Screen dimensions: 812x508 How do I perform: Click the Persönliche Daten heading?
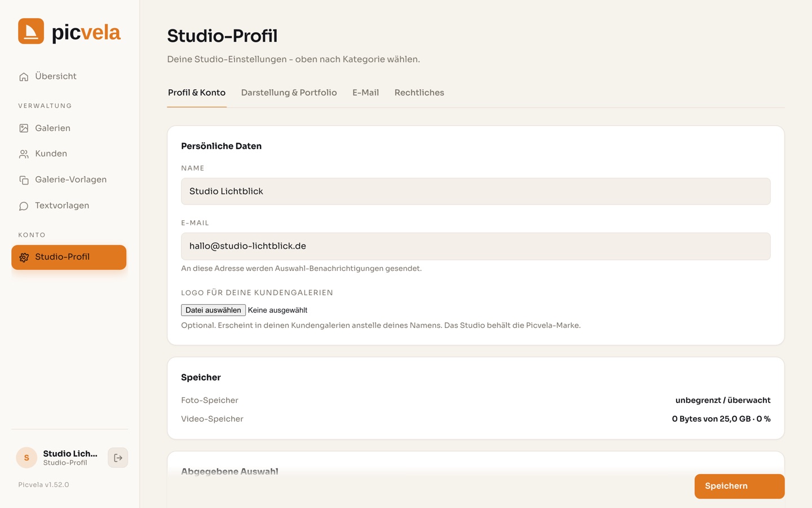221,146
